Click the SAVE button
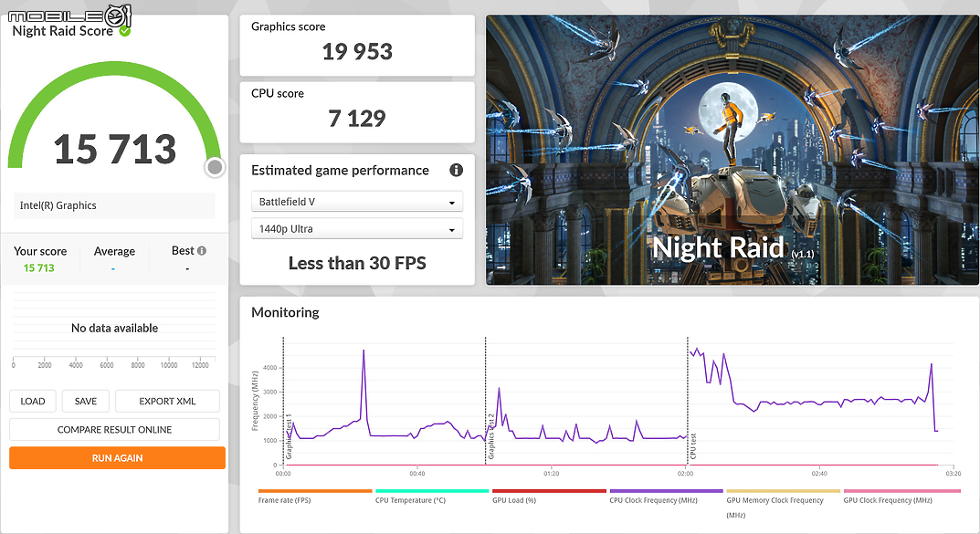The height and width of the screenshot is (534, 980). click(86, 401)
